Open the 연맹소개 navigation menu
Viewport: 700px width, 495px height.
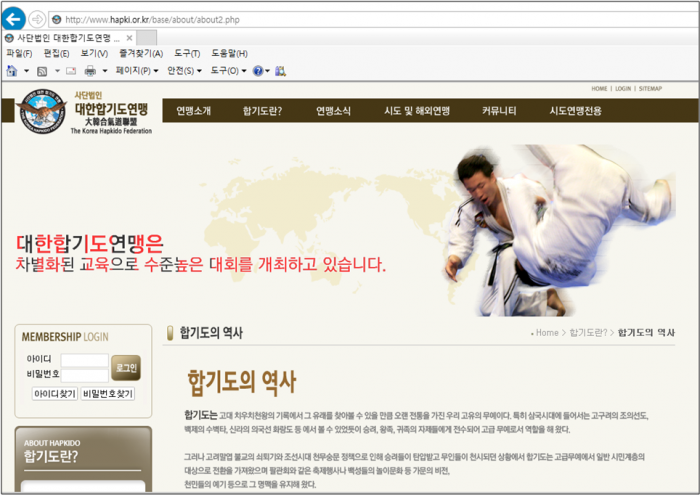(193, 111)
